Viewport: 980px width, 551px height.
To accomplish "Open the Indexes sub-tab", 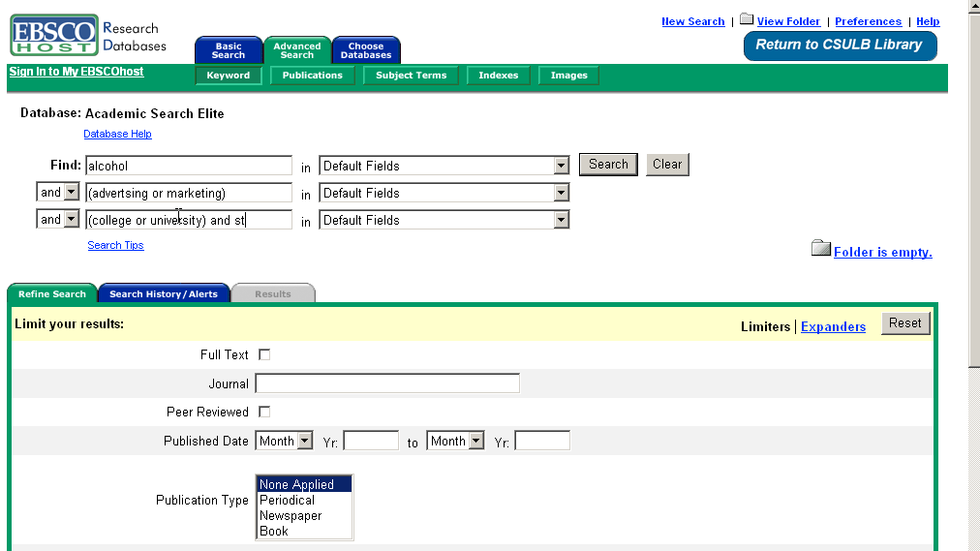I will tap(498, 75).
